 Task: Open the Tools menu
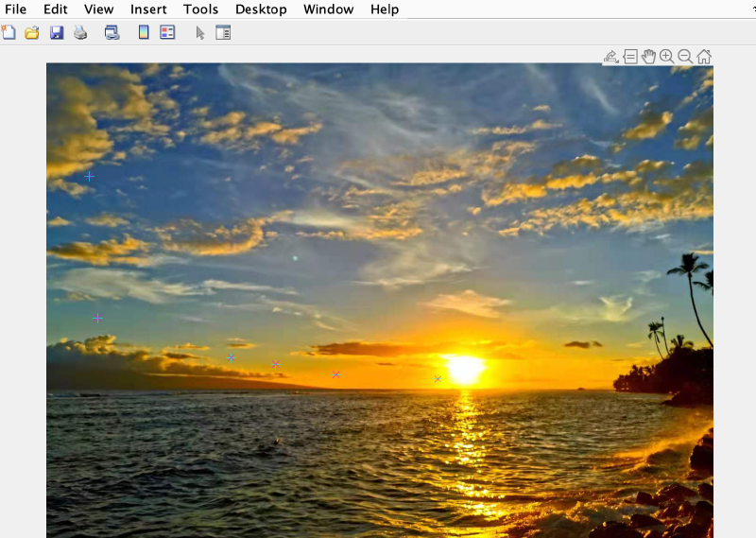[200, 9]
